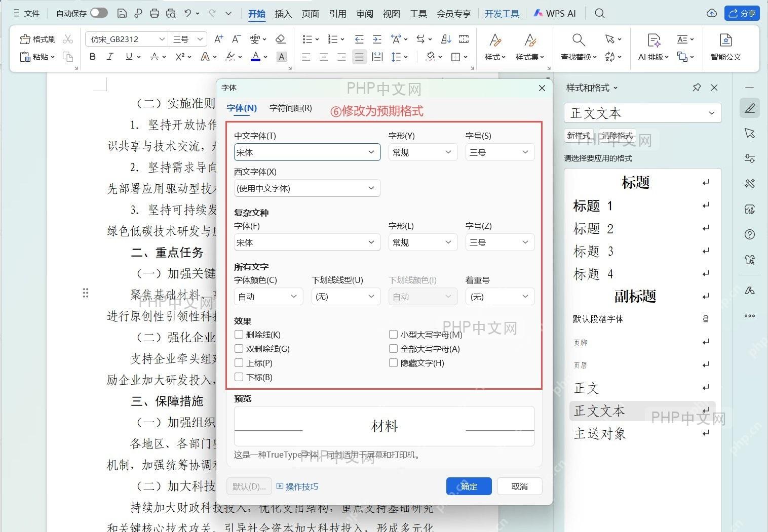Open the 开发工具 ribbon tab
768x532 pixels.
pos(502,14)
